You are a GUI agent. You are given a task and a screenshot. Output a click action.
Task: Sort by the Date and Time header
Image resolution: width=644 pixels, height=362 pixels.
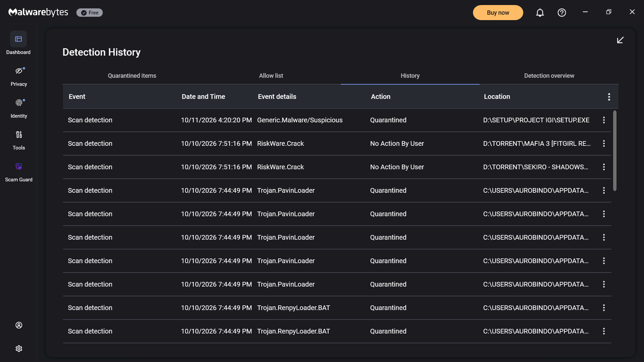coord(203,97)
